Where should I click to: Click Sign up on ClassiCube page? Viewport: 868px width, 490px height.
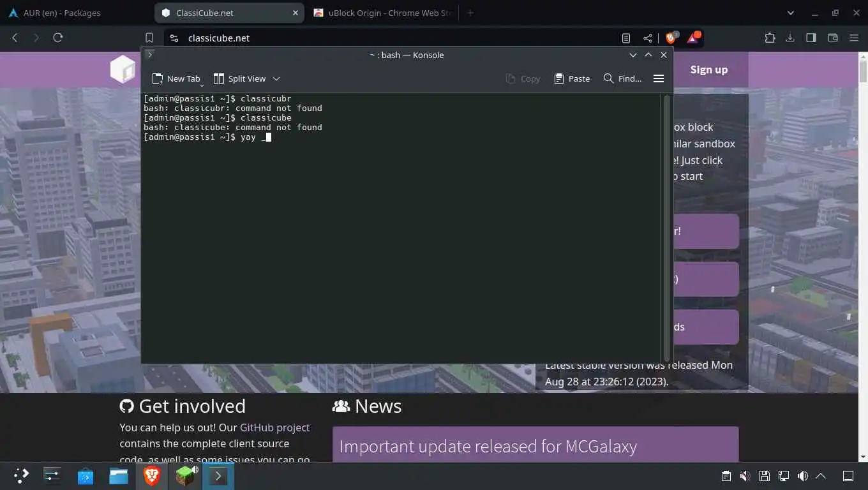click(708, 70)
